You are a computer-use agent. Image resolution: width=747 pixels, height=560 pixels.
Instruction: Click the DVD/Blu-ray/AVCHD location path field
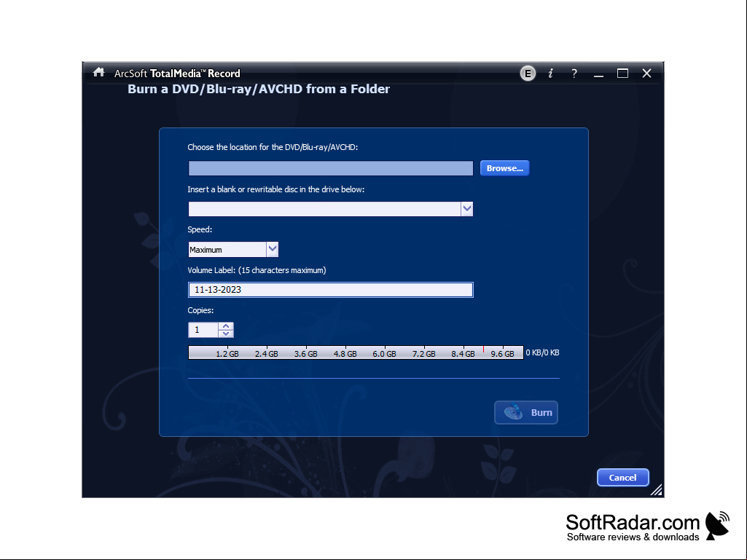pyautogui.click(x=331, y=168)
